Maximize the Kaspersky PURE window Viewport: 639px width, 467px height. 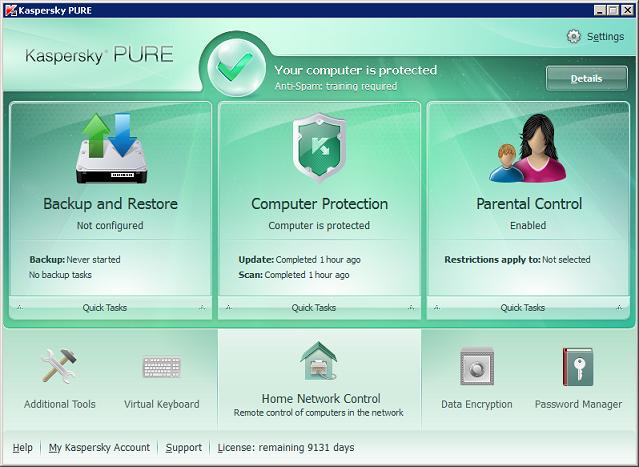pos(613,10)
